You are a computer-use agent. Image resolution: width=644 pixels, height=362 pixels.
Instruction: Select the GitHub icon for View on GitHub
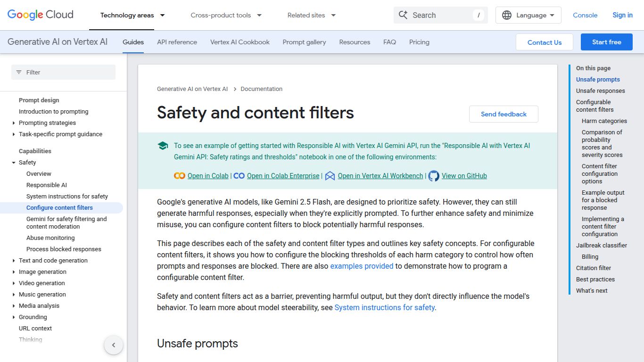point(433,175)
